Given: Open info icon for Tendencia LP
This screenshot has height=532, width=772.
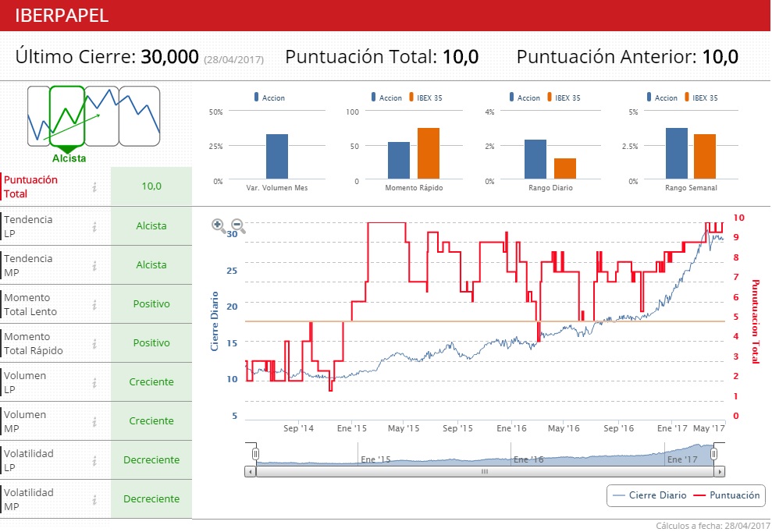Looking at the screenshot, I should [94, 227].
